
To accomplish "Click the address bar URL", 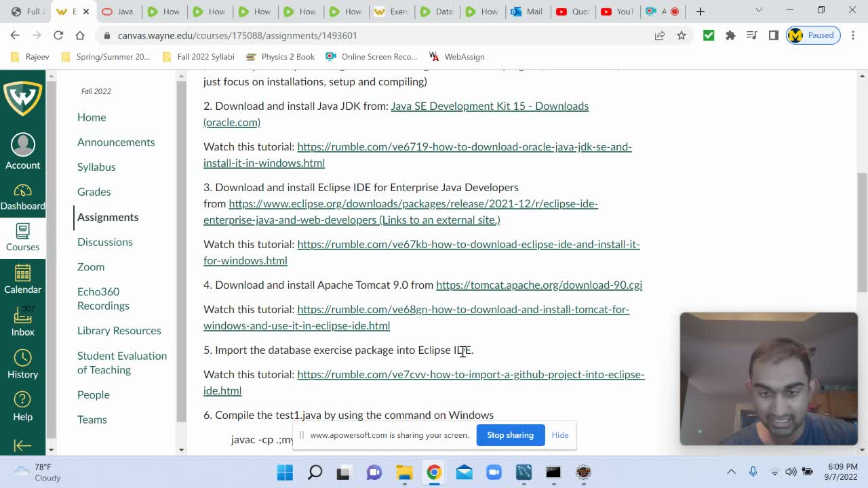I will click(237, 35).
